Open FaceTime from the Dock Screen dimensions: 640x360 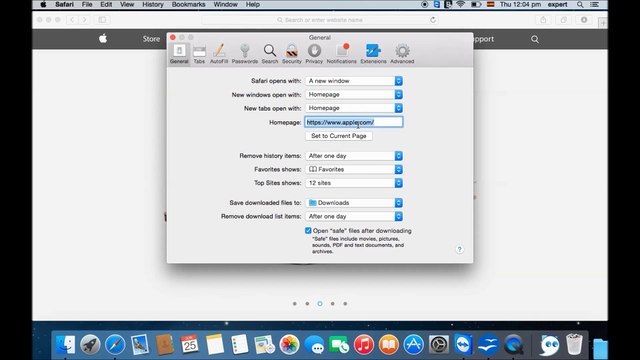click(339, 344)
